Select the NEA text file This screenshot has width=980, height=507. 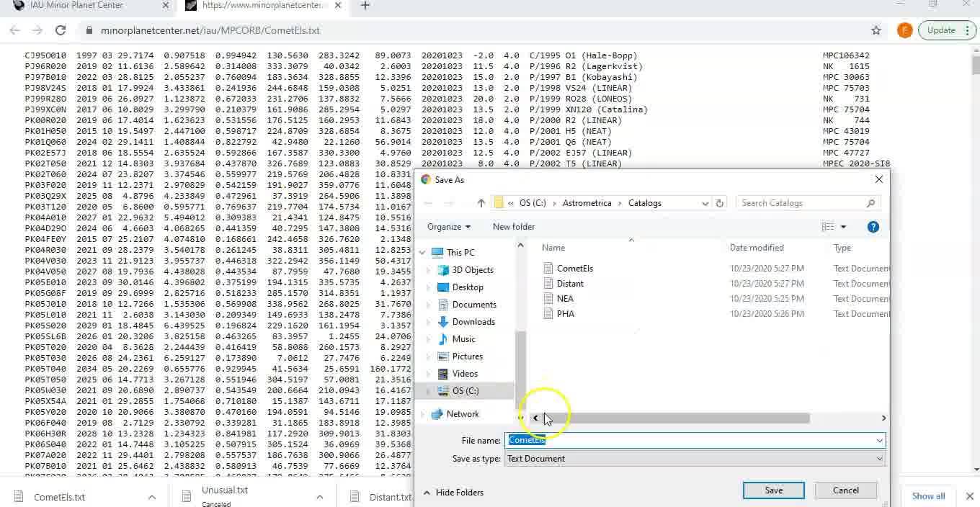(565, 299)
